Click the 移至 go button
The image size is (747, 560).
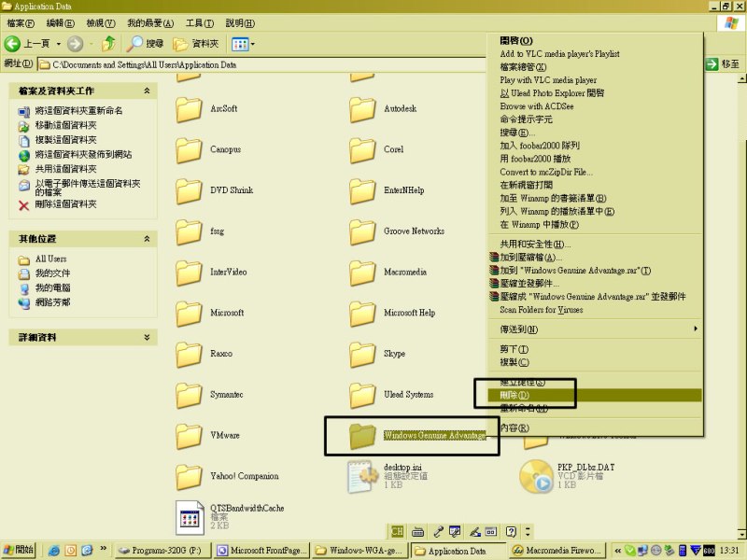pyautogui.click(x=722, y=63)
